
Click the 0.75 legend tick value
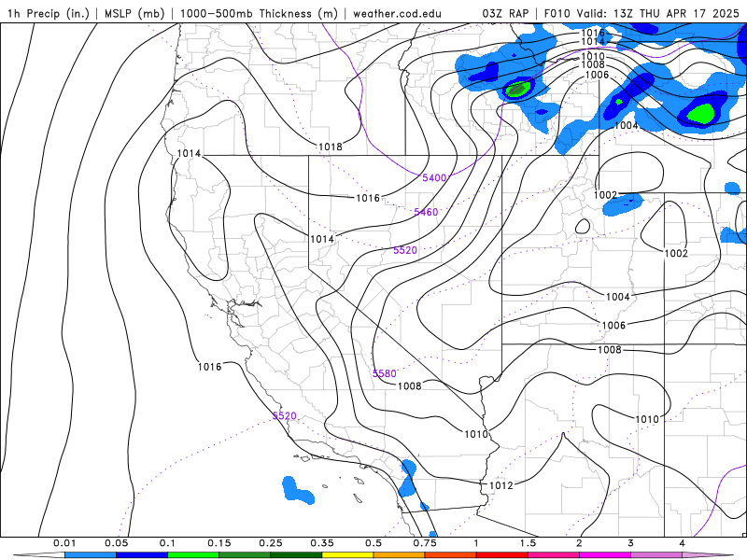pos(425,543)
